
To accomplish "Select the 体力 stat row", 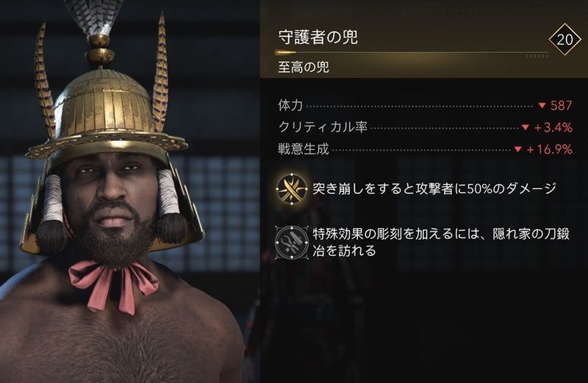I will click(426, 106).
